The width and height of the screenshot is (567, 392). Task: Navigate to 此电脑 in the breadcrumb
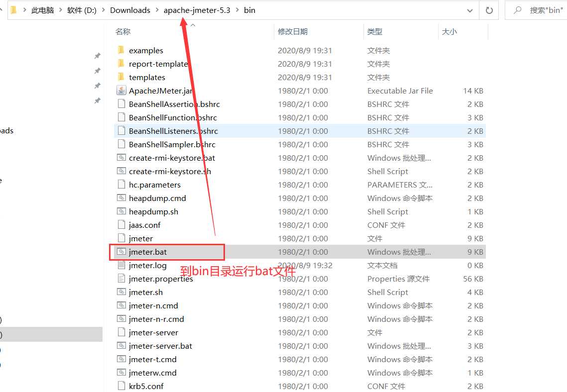click(43, 10)
